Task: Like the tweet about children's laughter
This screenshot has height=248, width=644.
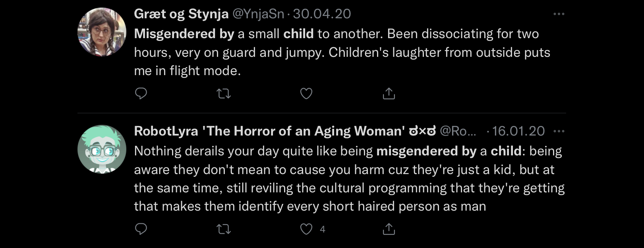Action: click(x=306, y=93)
